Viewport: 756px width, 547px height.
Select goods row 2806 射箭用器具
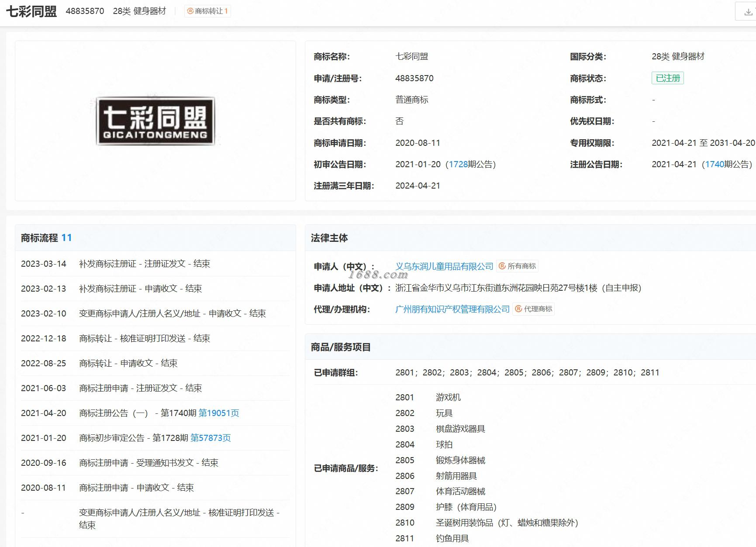[436, 476]
